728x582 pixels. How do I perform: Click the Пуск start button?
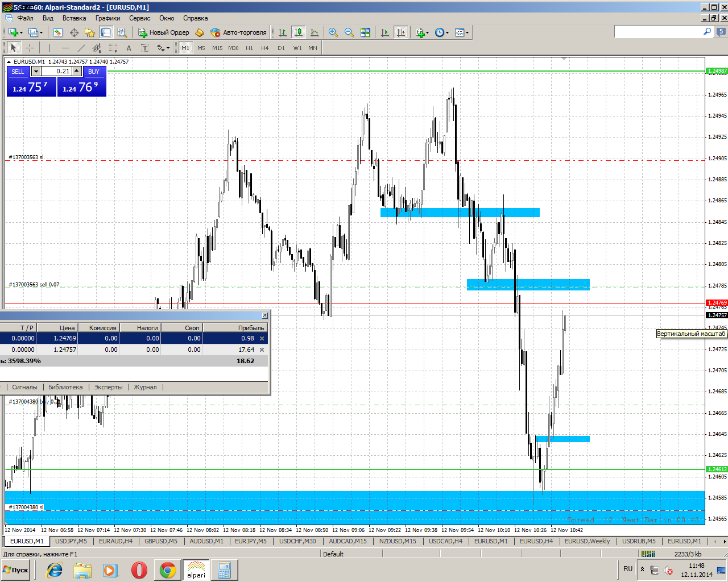point(16,570)
